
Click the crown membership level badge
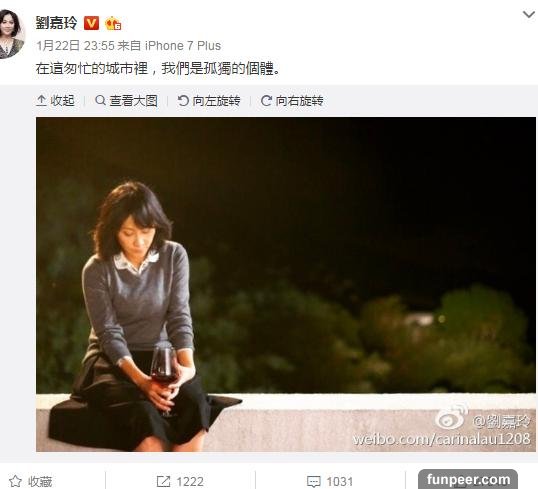(113, 24)
